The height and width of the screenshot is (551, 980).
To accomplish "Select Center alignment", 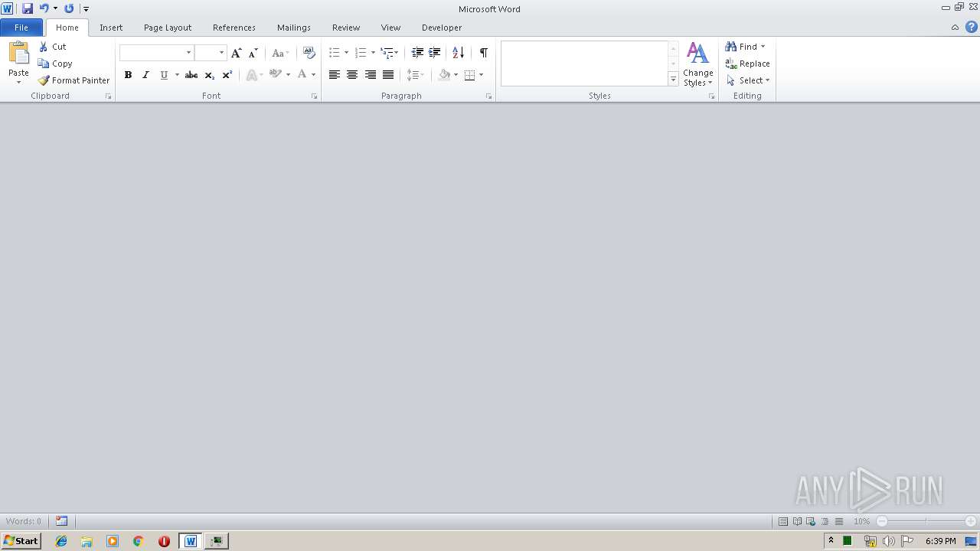I will click(352, 75).
